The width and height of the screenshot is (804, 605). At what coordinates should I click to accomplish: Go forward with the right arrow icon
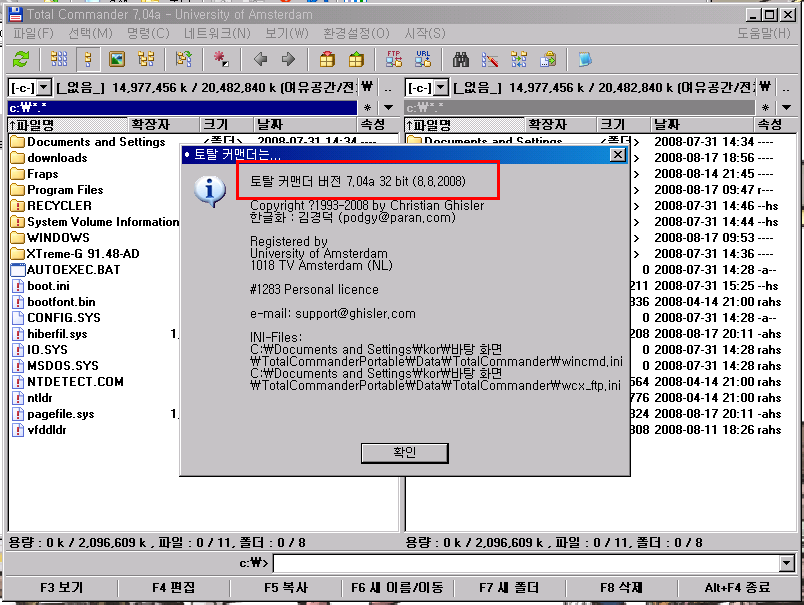[x=289, y=59]
